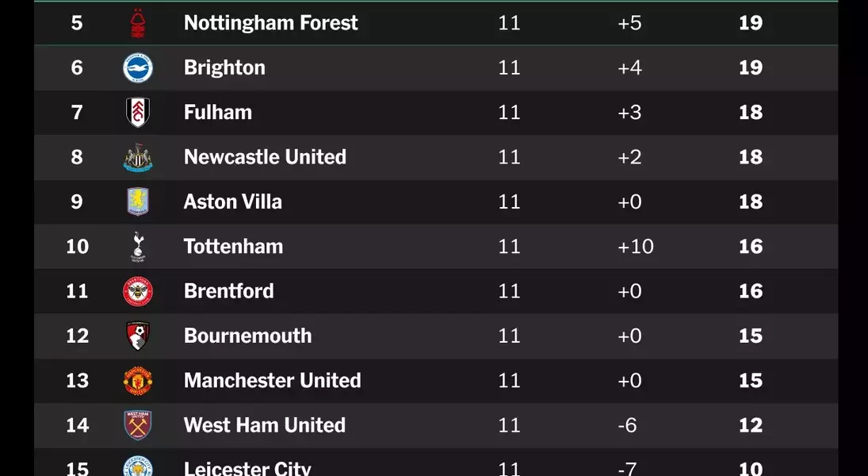Click the Nottingham Forest club crest

[138, 23]
